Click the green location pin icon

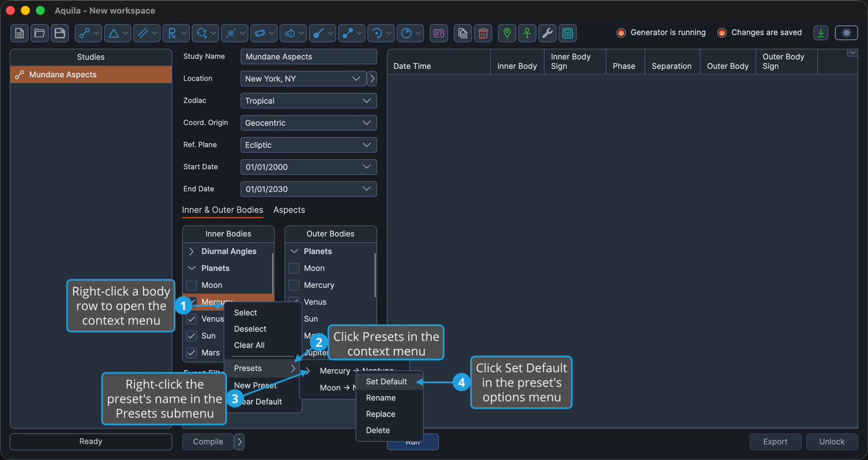tap(507, 33)
